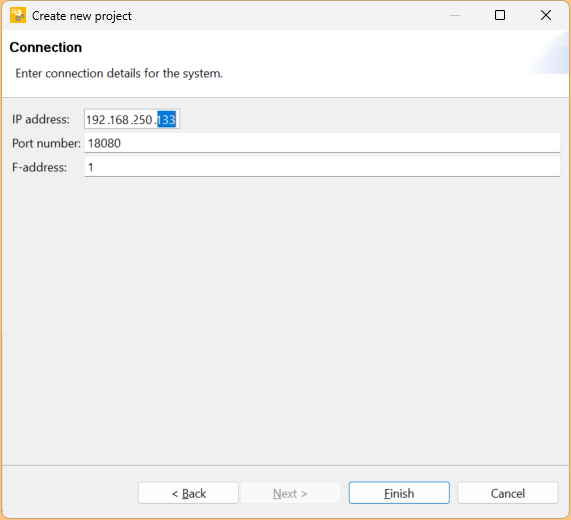
Task: Minimize the Create new project window
Action: coord(455,15)
